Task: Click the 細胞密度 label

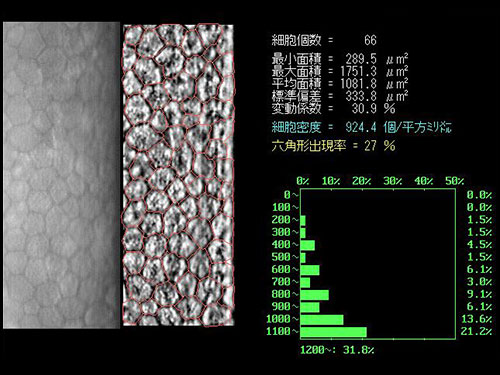Action: (296, 127)
